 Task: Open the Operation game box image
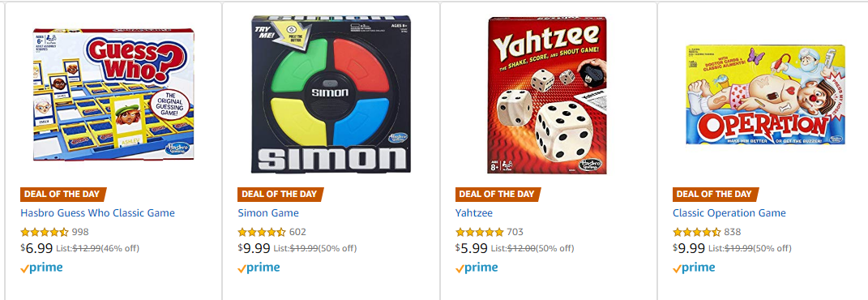click(x=765, y=95)
